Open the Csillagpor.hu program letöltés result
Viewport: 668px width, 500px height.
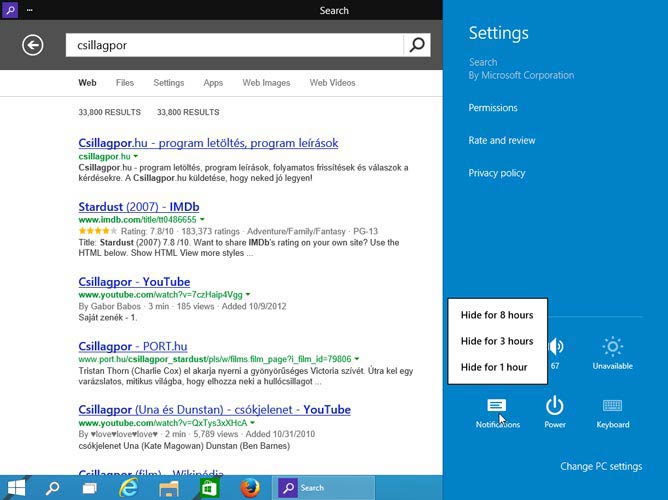coord(208,143)
